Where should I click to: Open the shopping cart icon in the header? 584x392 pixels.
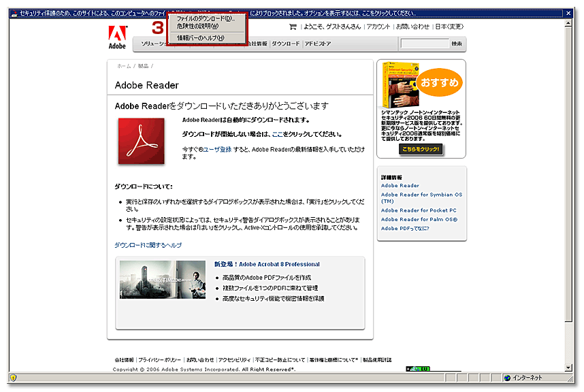tap(293, 27)
